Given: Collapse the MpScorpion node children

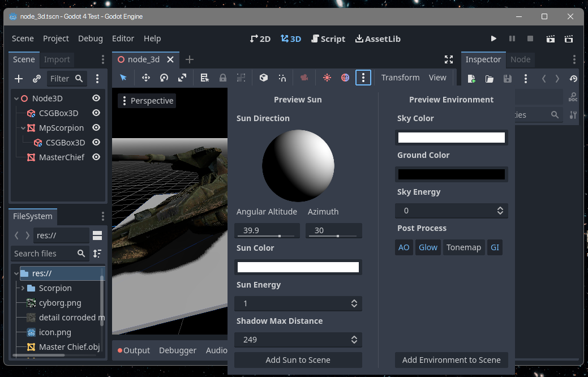Looking at the screenshot, I should click(x=23, y=128).
